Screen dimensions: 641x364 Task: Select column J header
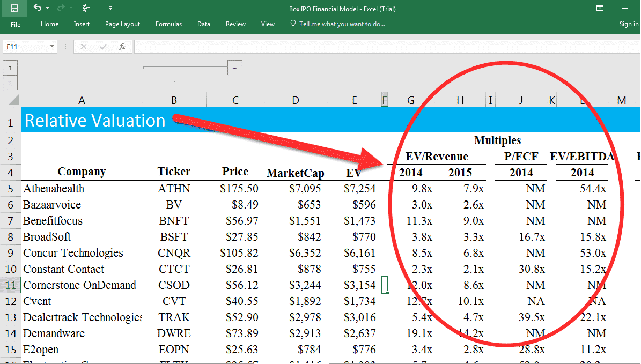click(x=521, y=100)
